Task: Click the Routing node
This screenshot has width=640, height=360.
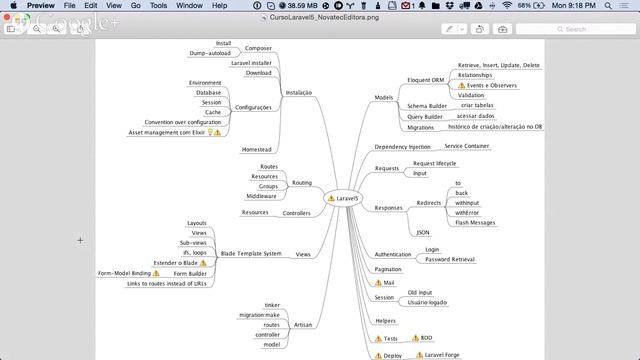Action: [302, 182]
